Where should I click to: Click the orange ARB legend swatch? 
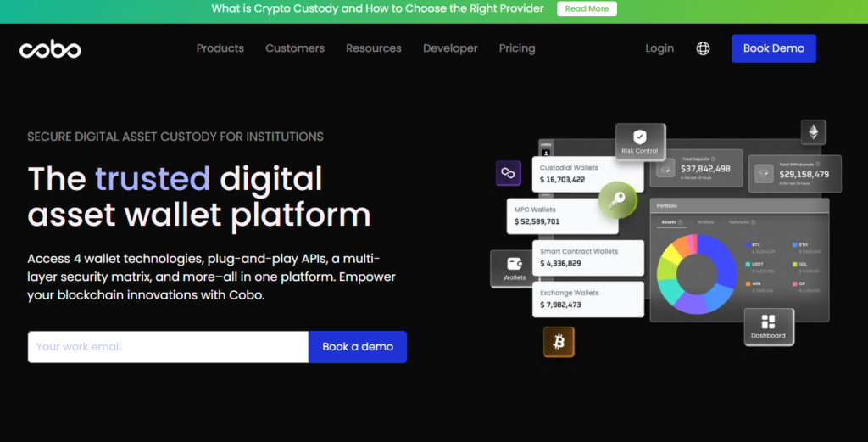[x=748, y=283]
